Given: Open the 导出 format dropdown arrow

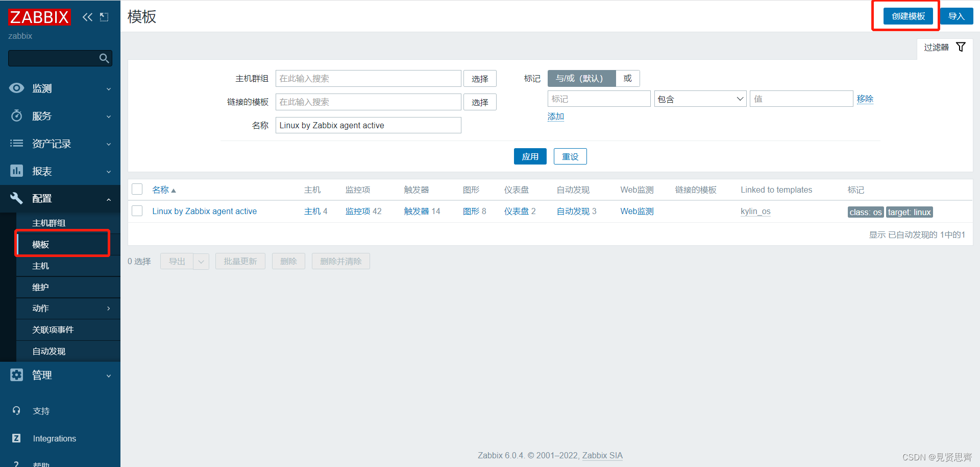Looking at the screenshot, I should [201, 262].
